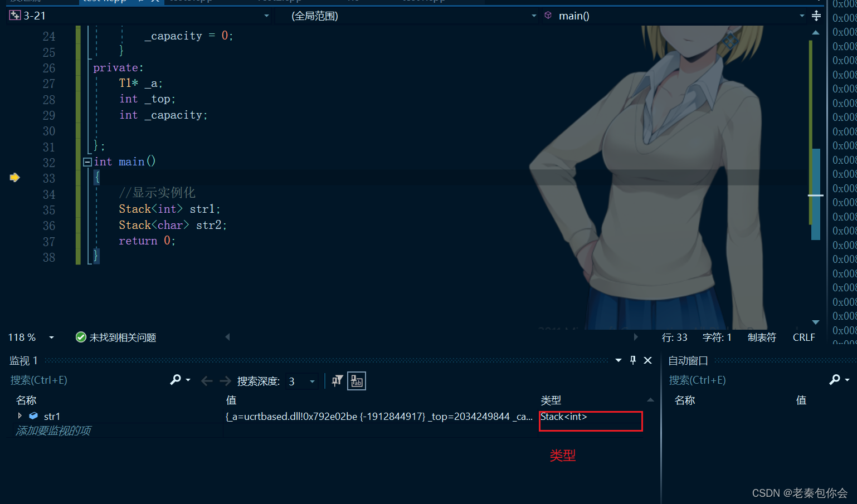857x504 pixels.
Task: Click the int _capacity; declaration
Action: (163, 115)
